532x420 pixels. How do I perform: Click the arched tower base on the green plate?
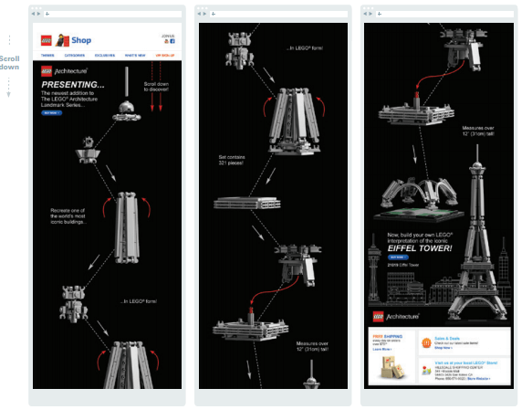pos(420,199)
